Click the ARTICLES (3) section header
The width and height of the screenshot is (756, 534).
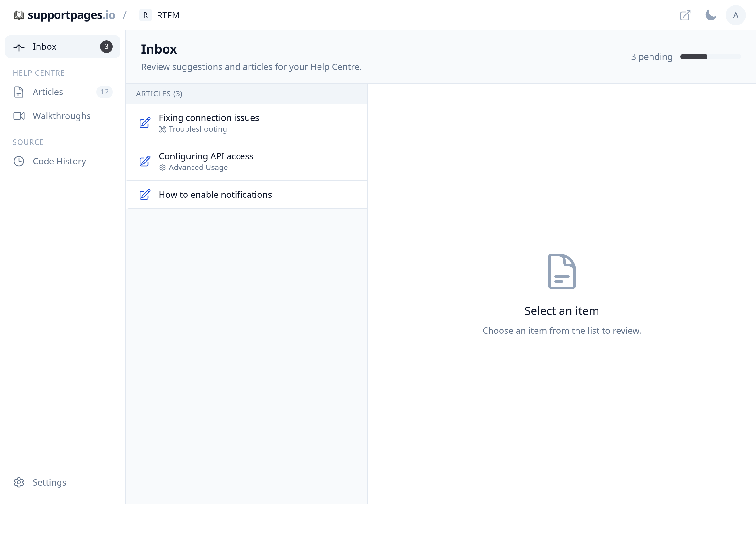click(x=247, y=94)
